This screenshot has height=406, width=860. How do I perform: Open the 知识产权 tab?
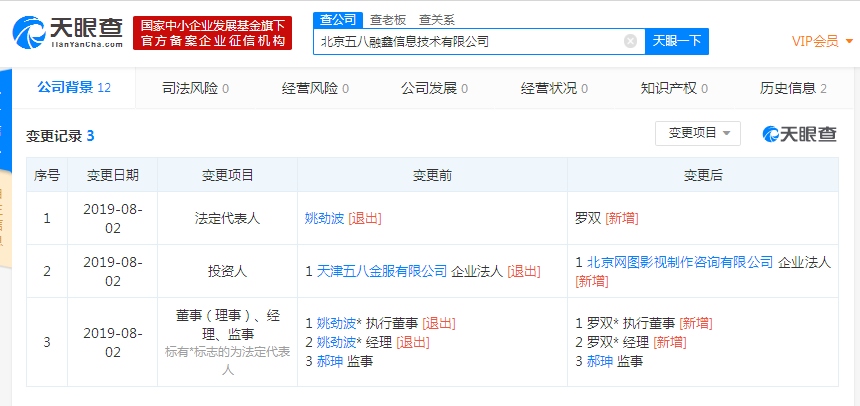tap(674, 88)
